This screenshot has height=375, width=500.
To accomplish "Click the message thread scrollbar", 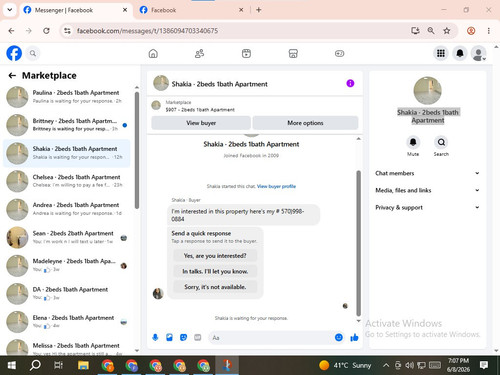I will coord(359,243).
